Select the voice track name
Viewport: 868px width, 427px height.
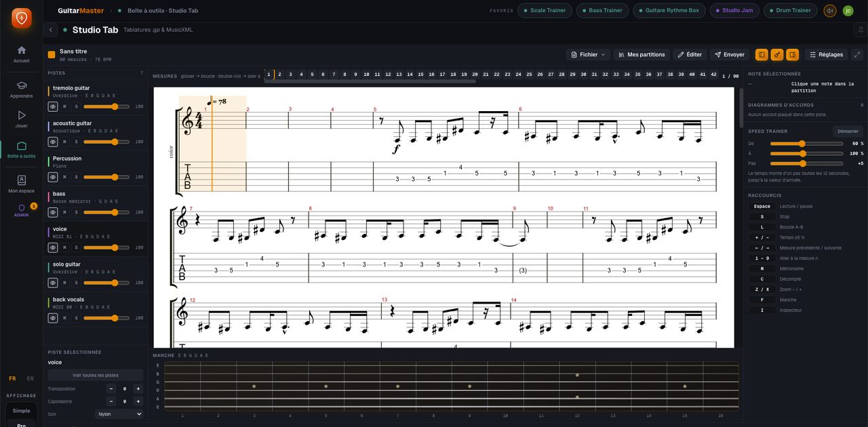click(x=60, y=229)
